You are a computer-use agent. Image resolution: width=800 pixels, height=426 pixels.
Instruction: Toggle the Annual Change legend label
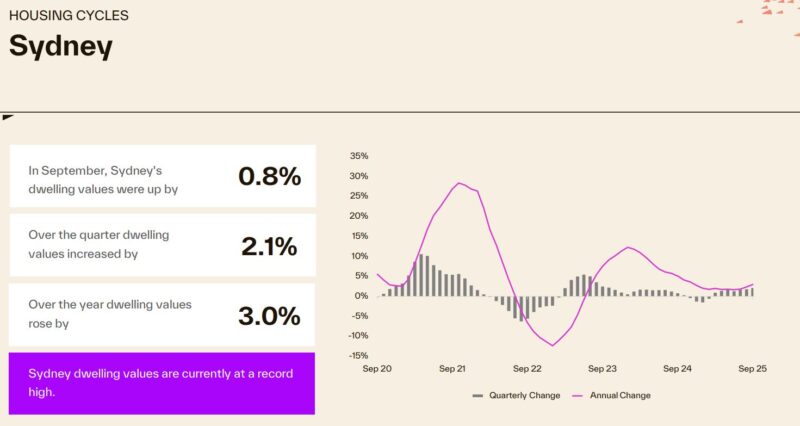pos(620,395)
